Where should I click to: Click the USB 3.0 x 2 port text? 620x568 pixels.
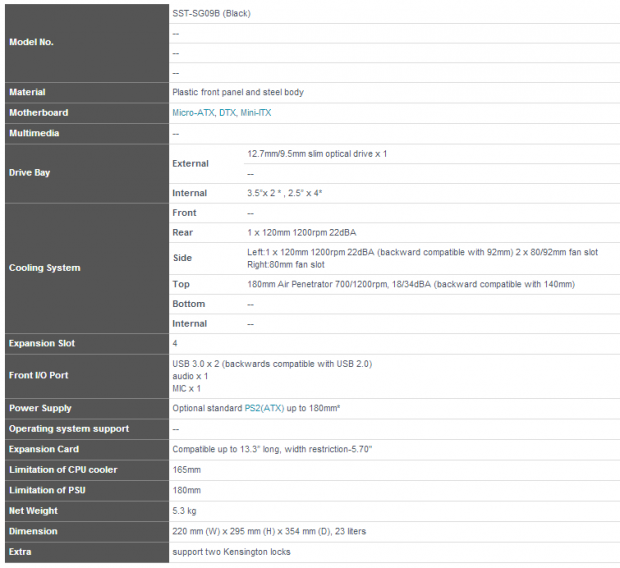tap(272, 364)
